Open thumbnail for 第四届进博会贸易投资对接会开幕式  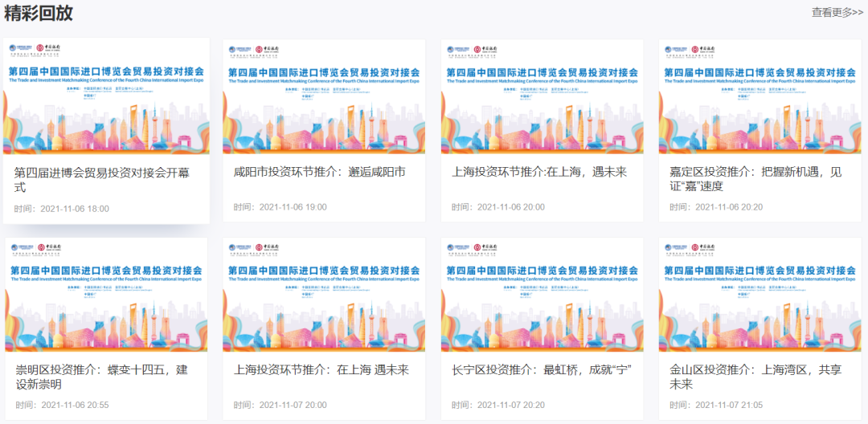tap(106, 96)
